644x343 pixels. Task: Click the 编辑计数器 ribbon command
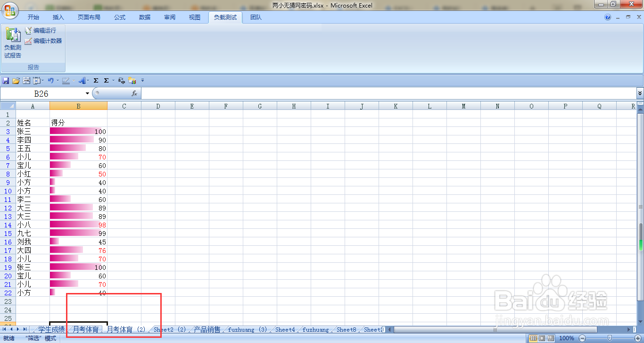pos(43,41)
